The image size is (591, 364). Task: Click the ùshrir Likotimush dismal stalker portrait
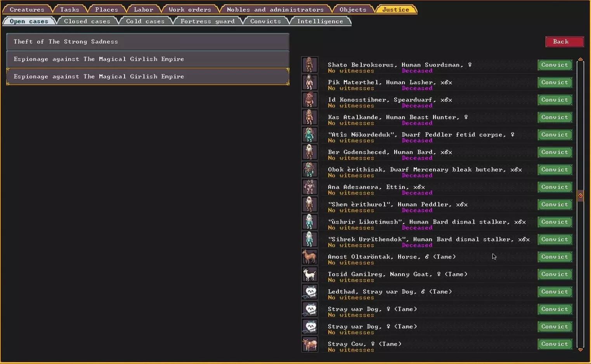[x=310, y=222]
